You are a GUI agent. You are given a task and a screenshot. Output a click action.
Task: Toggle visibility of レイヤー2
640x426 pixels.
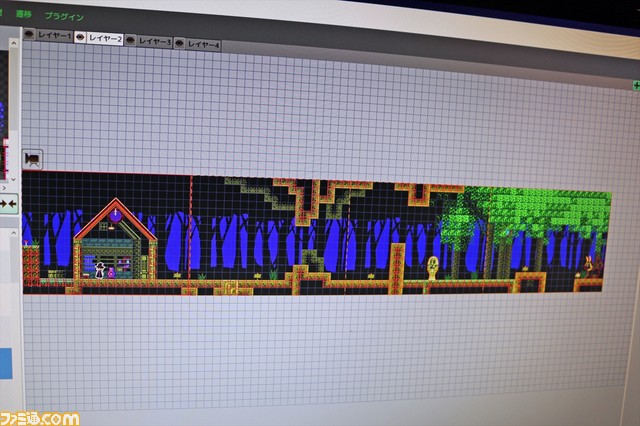[x=80, y=38]
